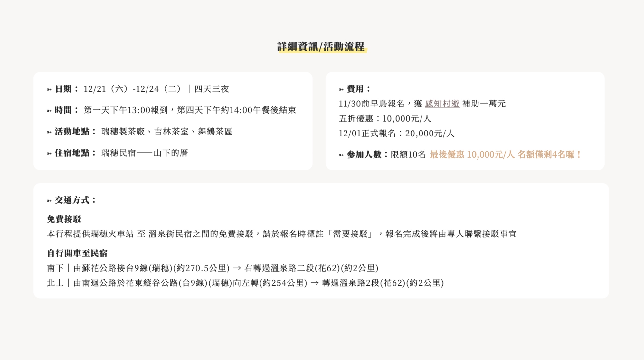The height and width of the screenshot is (360, 644).
Task: Click the bullet icon before 日期
Action: (49, 90)
